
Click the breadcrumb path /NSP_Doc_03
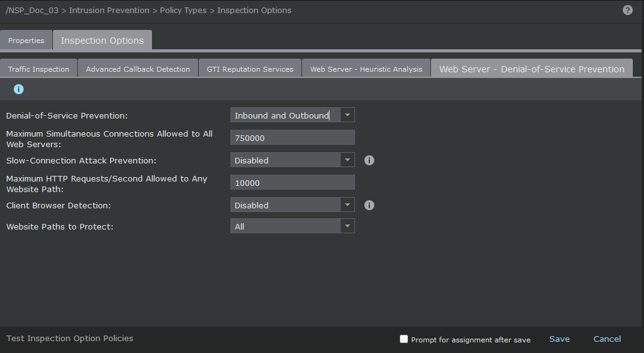coord(32,10)
